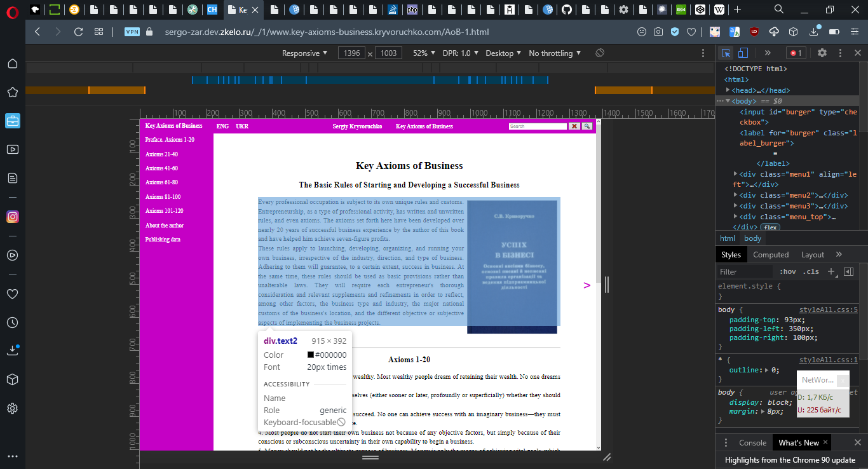Image resolution: width=868 pixels, height=469 pixels.
Task: Add the page to favorites with the address bar heart
Action: click(x=691, y=32)
